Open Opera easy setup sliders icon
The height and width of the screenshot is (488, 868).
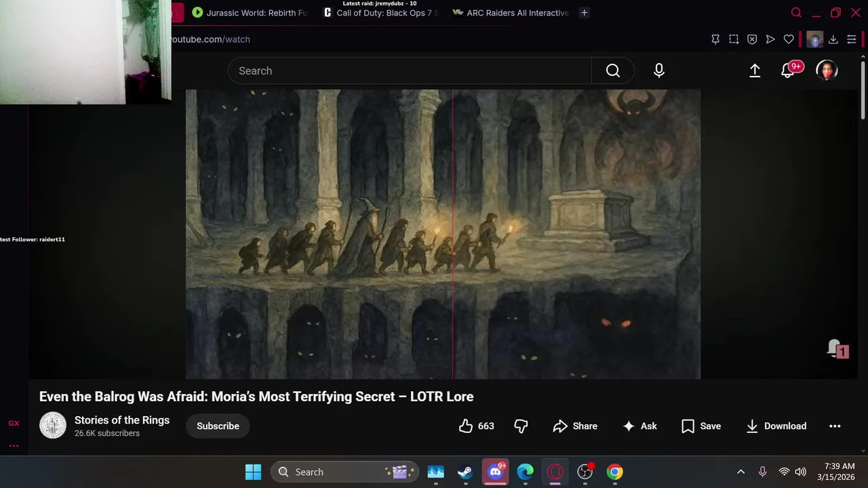852,39
